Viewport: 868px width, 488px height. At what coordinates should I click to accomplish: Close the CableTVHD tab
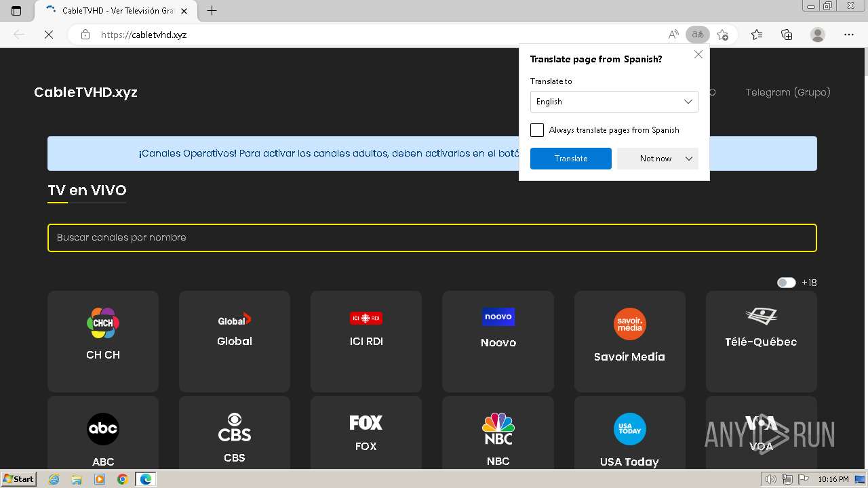coord(184,11)
